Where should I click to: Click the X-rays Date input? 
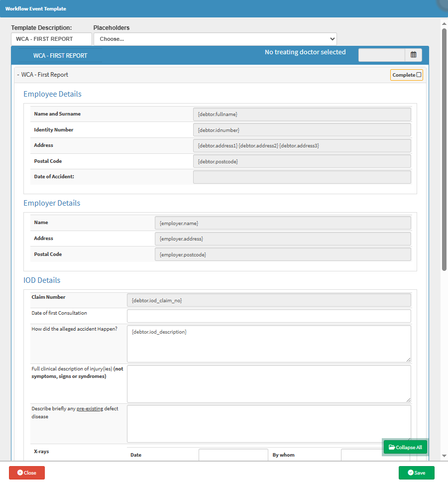coord(233,455)
